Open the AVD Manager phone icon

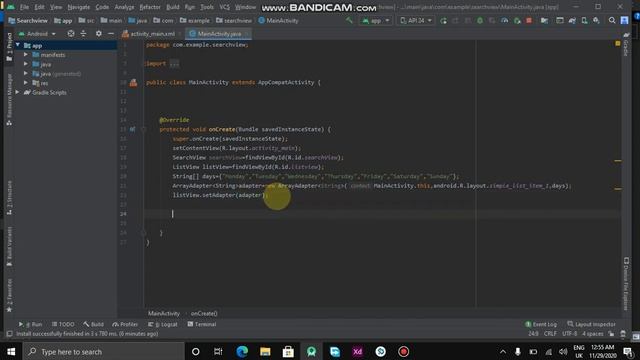[584, 20]
